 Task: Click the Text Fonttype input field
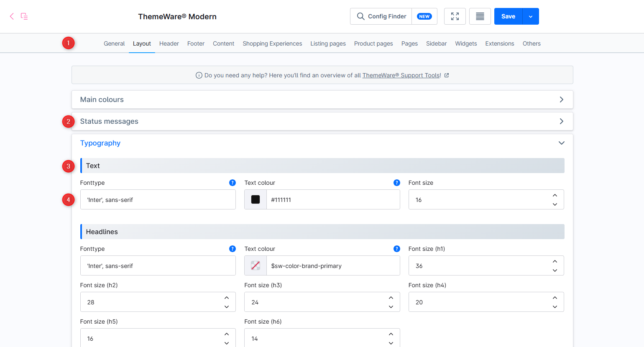click(158, 199)
